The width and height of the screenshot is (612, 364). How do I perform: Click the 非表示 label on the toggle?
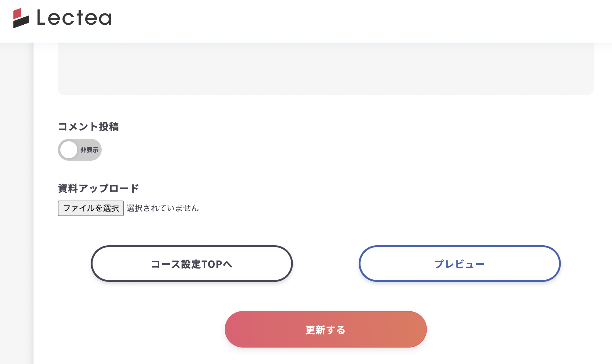click(x=89, y=150)
